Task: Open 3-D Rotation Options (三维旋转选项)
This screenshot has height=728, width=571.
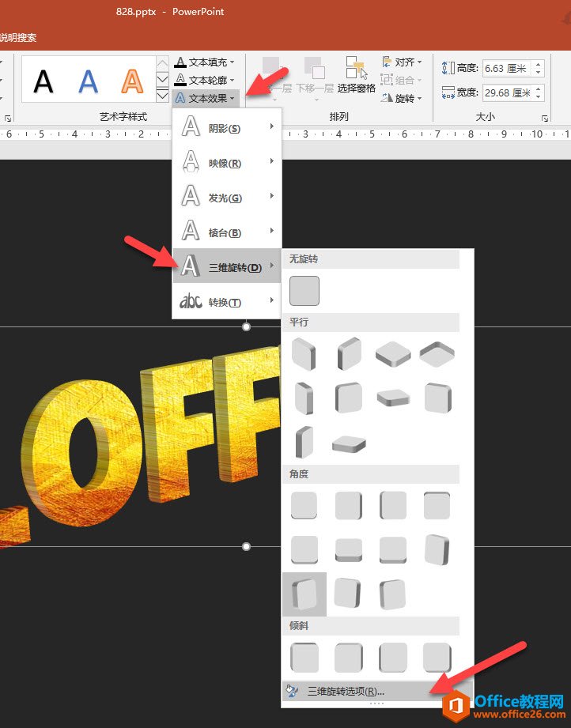Action: [377, 691]
